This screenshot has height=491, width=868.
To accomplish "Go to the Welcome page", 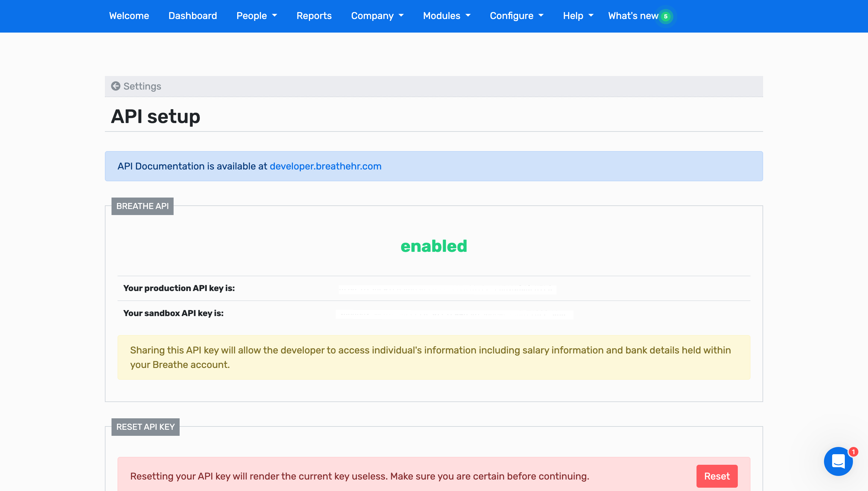I will (129, 16).
